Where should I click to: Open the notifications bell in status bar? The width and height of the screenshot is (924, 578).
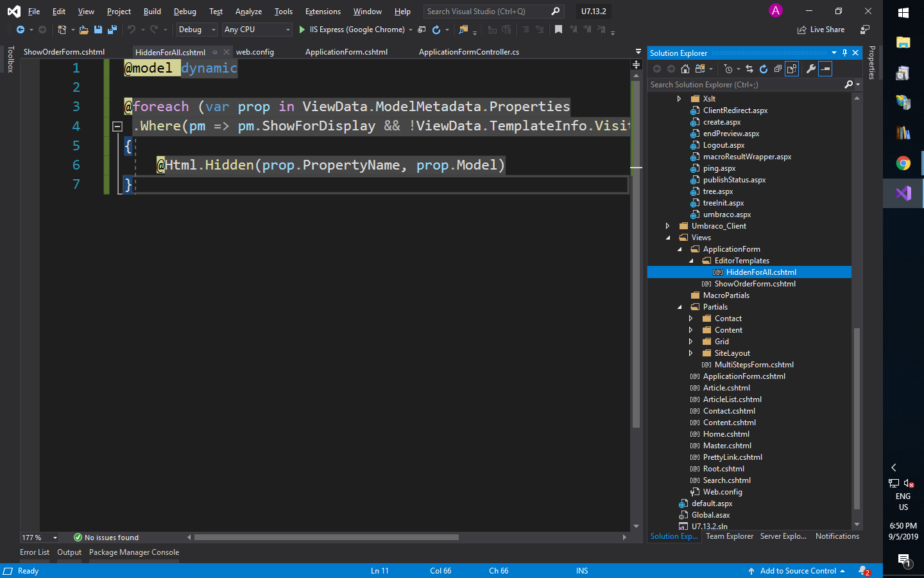coord(864,571)
